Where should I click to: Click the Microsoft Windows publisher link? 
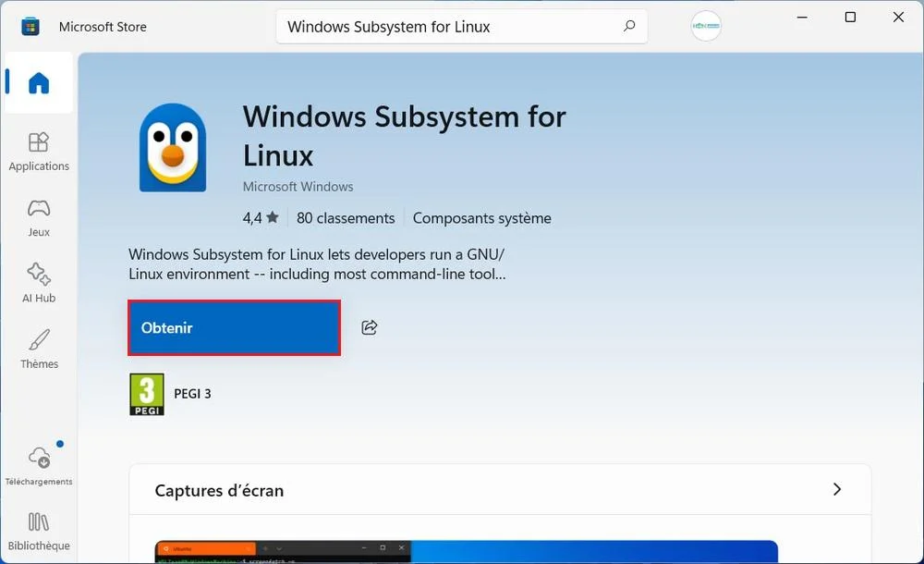click(298, 187)
